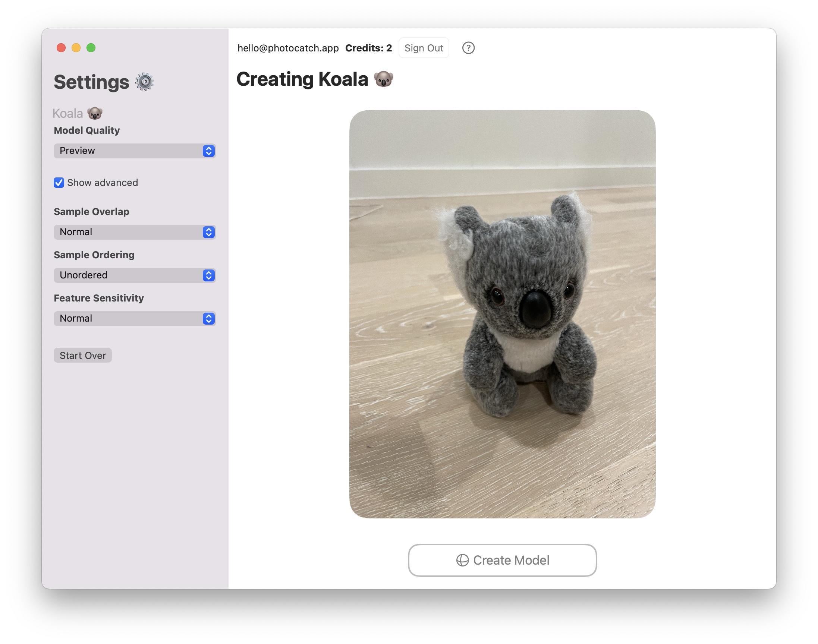Click the Feature Sensitivity stepper arrows
Screen dimensions: 818x644
point(208,319)
